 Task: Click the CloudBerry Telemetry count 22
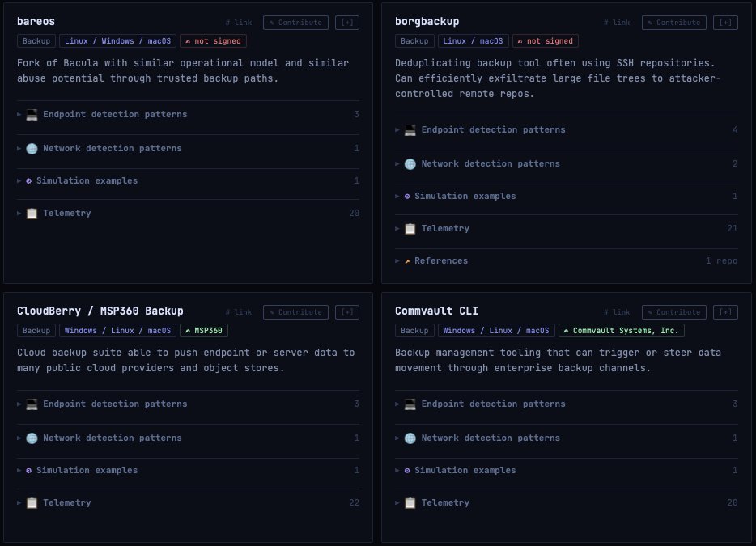[354, 502]
